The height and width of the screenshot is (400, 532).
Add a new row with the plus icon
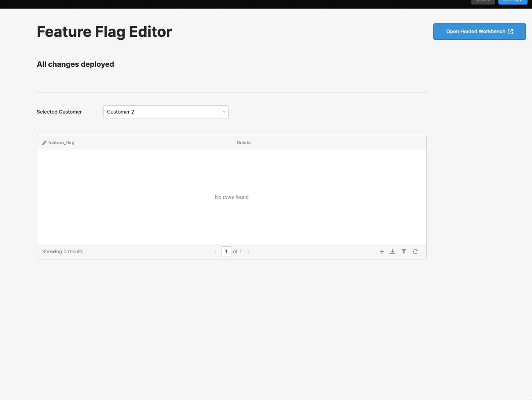[382, 252]
